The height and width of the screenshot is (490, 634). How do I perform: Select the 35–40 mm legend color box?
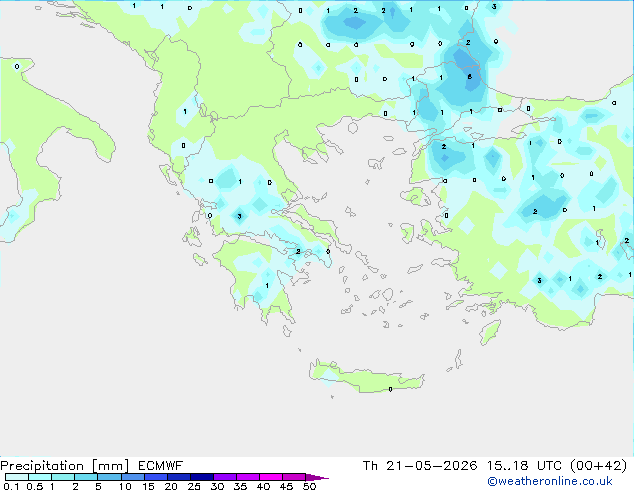(247, 477)
